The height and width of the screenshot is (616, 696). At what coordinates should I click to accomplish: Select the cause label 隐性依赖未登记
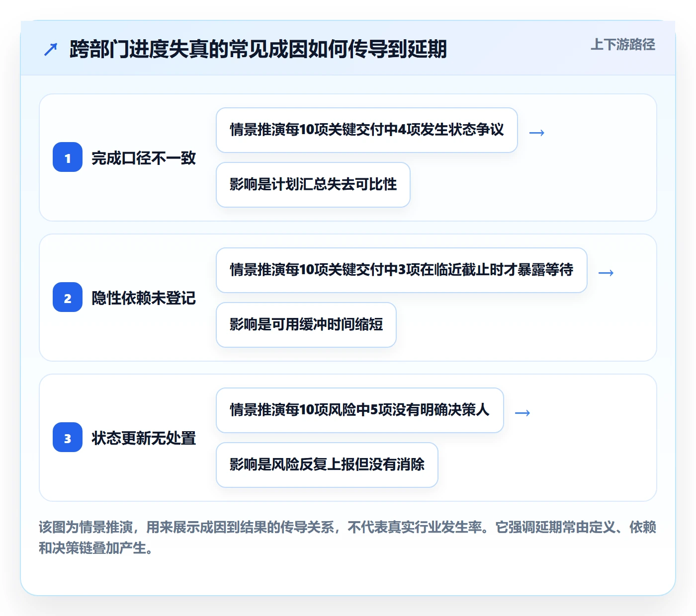[x=144, y=298]
